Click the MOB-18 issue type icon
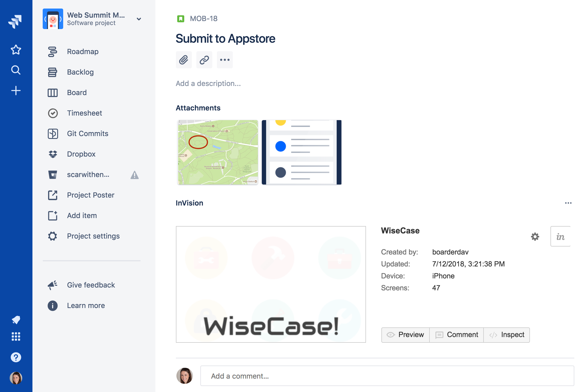 [x=181, y=19]
